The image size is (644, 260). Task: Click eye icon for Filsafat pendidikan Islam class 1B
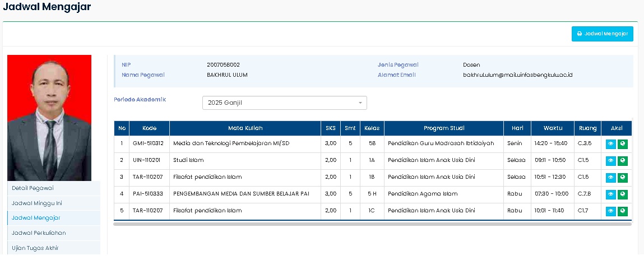[x=611, y=178]
